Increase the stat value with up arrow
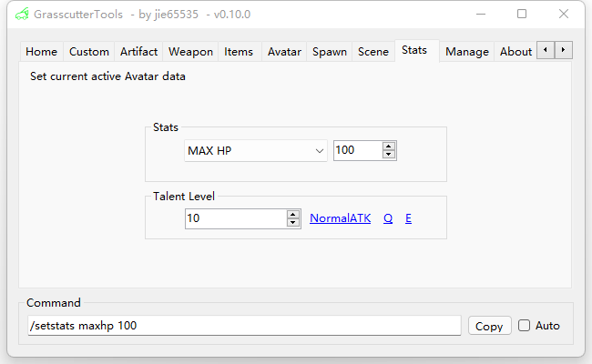Screen dimensions: 592x364 point(389,147)
